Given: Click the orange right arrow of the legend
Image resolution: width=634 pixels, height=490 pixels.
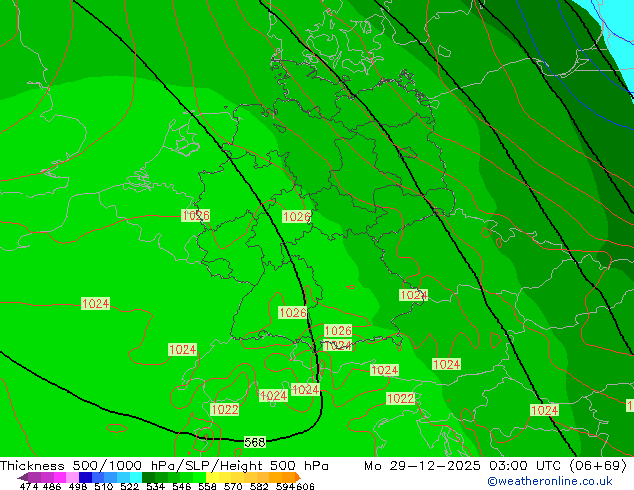Looking at the screenshot, I should click(298, 477).
